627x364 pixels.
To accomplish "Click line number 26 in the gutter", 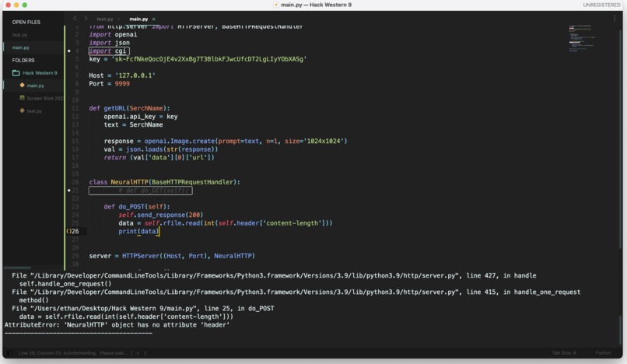I will tap(75, 231).
